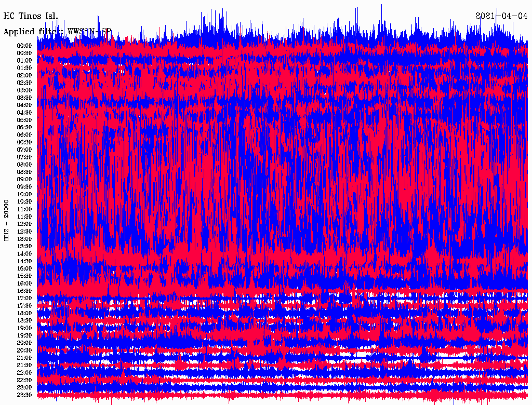Click the station title 'HC Tinos Isl.'
This screenshot has width=532, height=405.
click(x=31, y=16)
